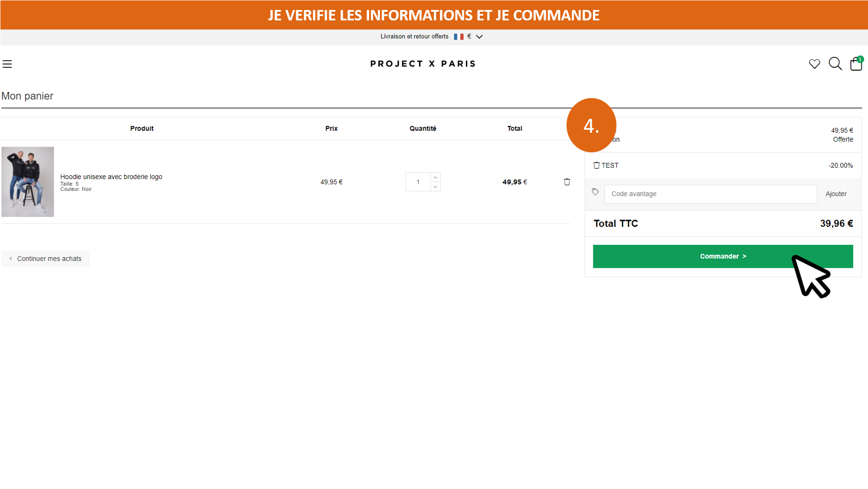Click the Prix column header

(331, 128)
